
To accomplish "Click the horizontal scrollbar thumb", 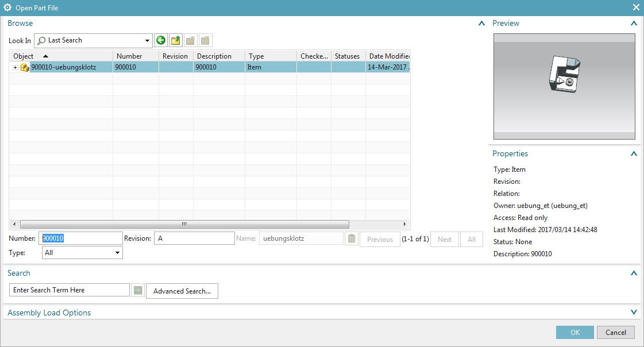I will pyautogui.click(x=184, y=224).
